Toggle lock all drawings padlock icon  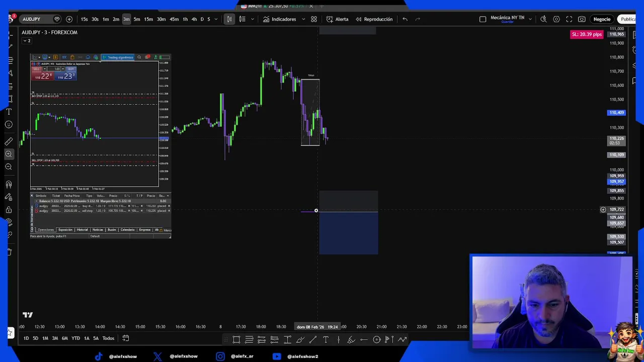point(9,210)
